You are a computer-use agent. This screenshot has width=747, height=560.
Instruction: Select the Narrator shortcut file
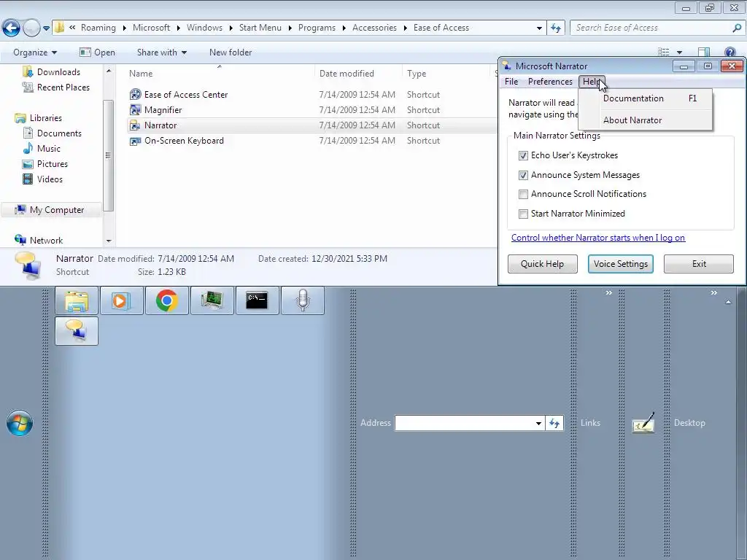coord(160,125)
